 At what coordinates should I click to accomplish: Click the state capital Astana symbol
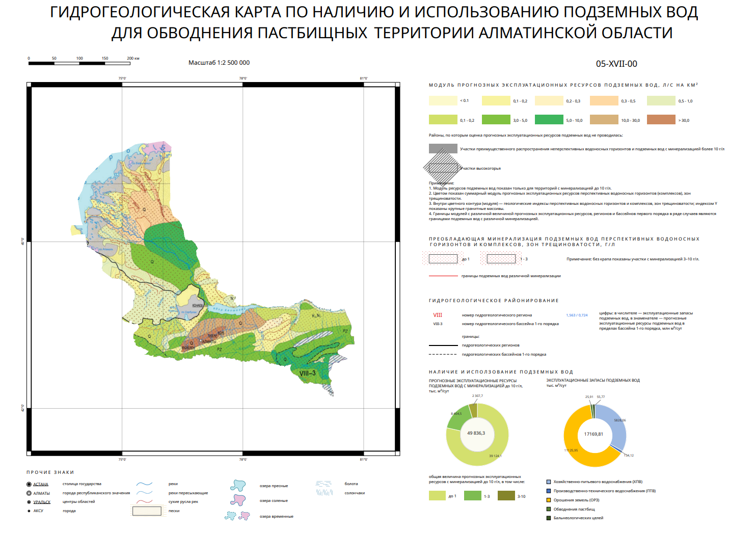pyautogui.click(x=29, y=484)
